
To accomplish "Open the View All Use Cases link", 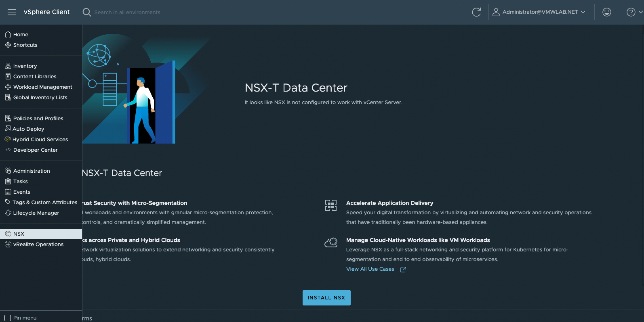I will pyautogui.click(x=370, y=269).
